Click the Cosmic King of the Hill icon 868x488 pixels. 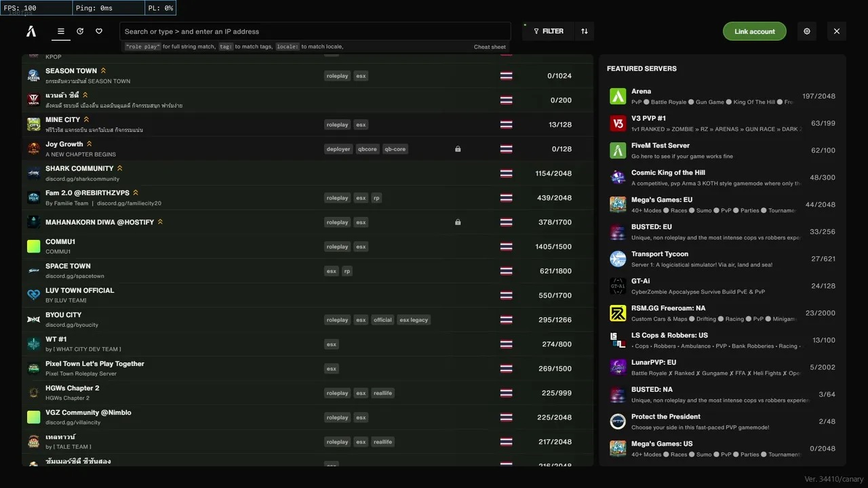(x=618, y=178)
